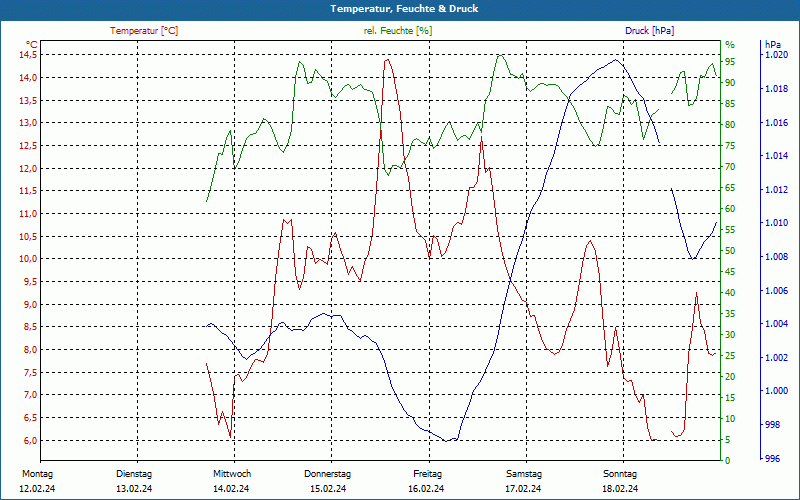The image size is (800, 500).
Task: Click the 'Montag' day label
Action: click(37, 474)
